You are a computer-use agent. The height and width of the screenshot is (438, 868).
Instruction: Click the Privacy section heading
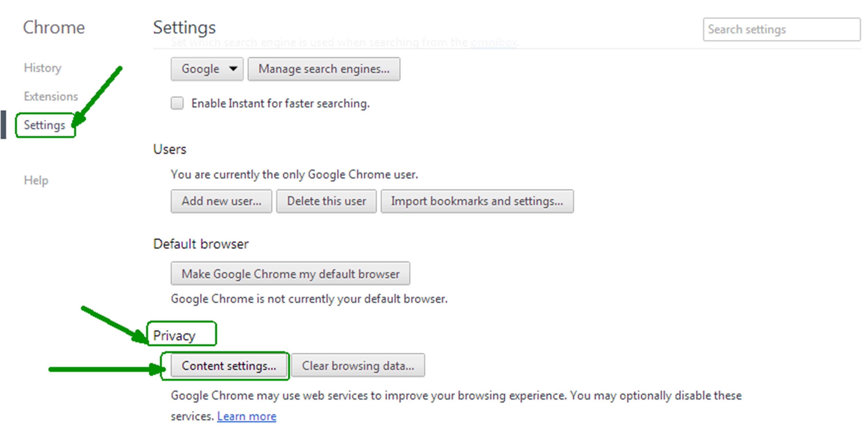click(174, 336)
